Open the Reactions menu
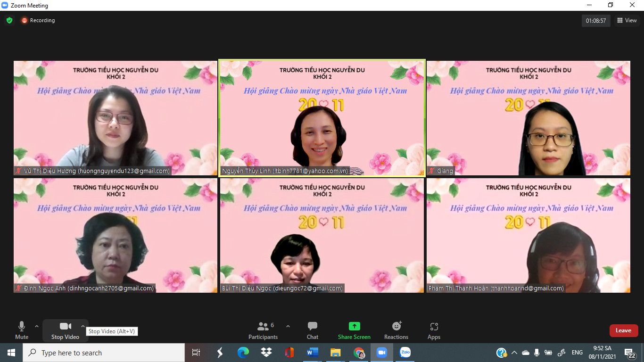Viewport: 644px width, 362px height. pyautogui.click(x=396, y=330)
